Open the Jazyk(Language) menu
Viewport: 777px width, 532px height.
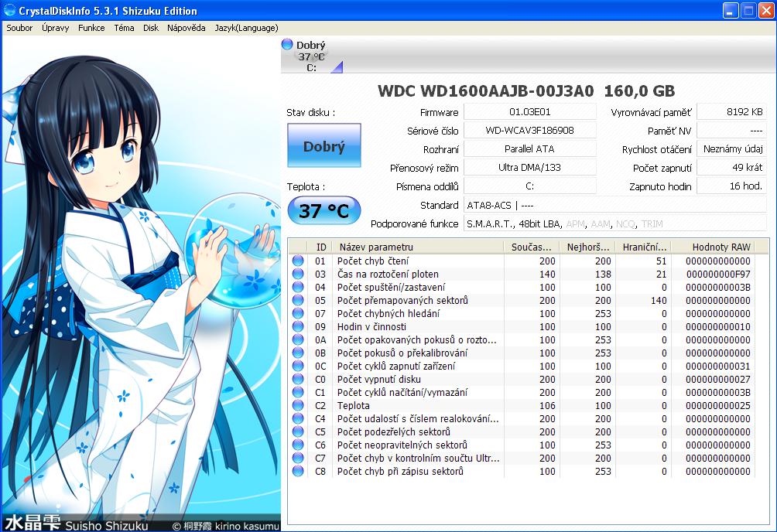coord(246,28)
